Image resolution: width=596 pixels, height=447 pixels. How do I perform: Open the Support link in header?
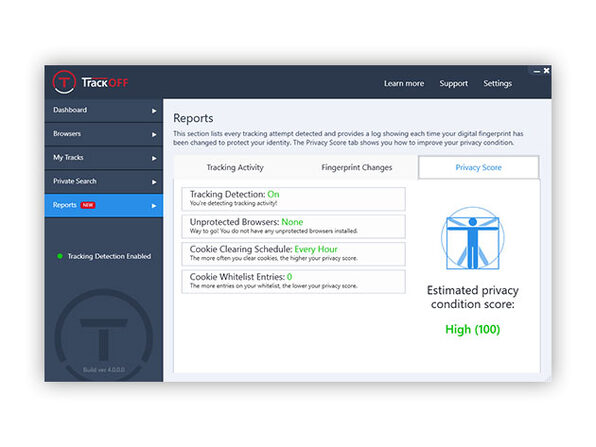pos(453,83)
